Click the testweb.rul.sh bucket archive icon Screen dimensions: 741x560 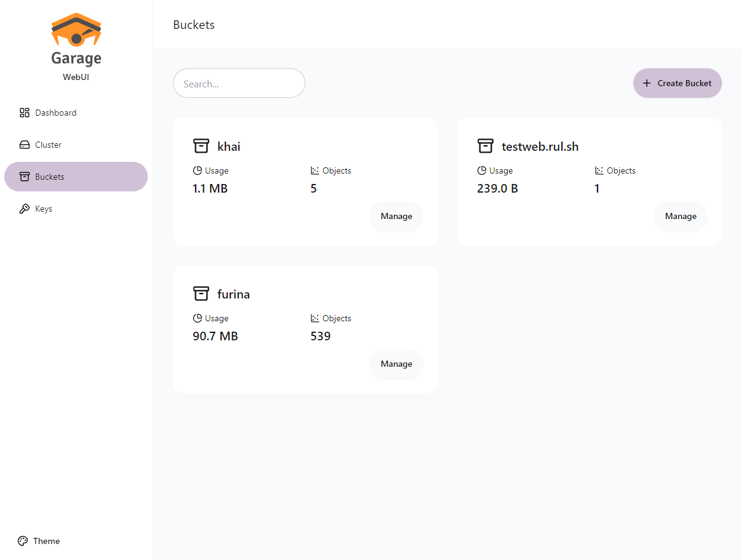coord(486,146)
